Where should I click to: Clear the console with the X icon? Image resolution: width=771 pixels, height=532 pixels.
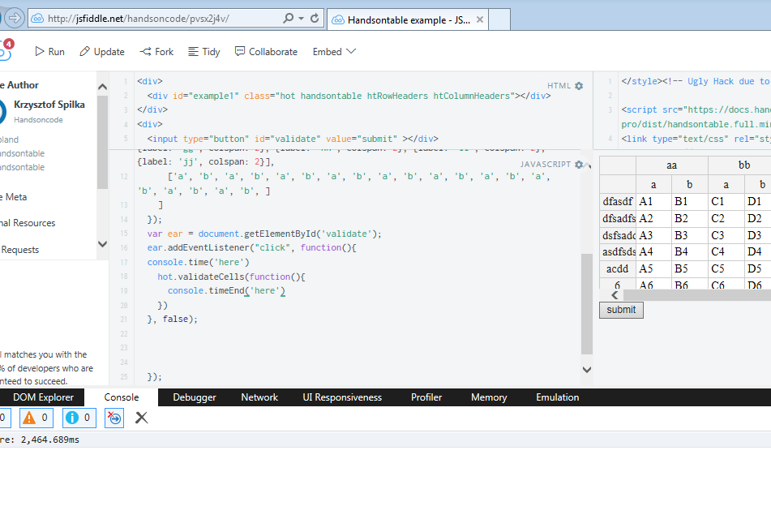[x=142, y=418]
